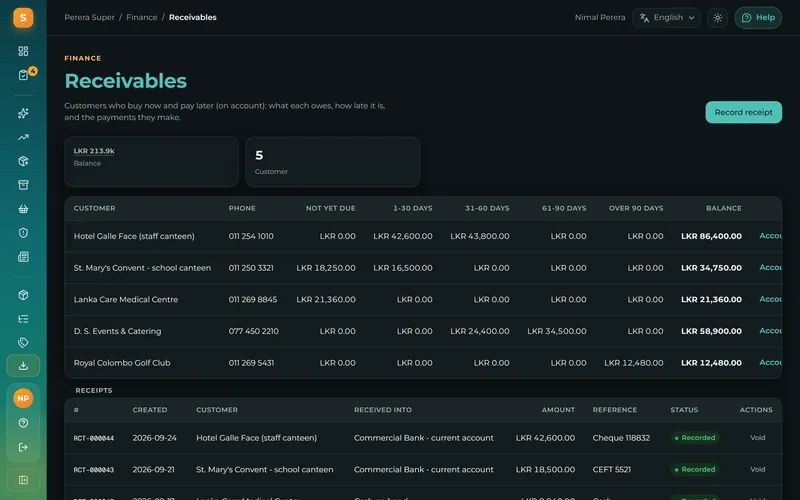Open Account link for Lanka Care Medical Centre
This screenshot has height=500, width=800.
770,299
